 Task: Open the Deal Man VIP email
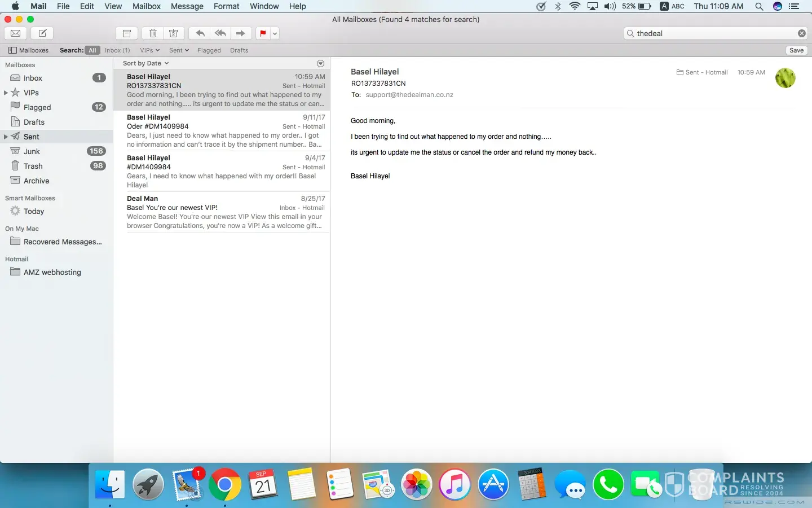226,212
